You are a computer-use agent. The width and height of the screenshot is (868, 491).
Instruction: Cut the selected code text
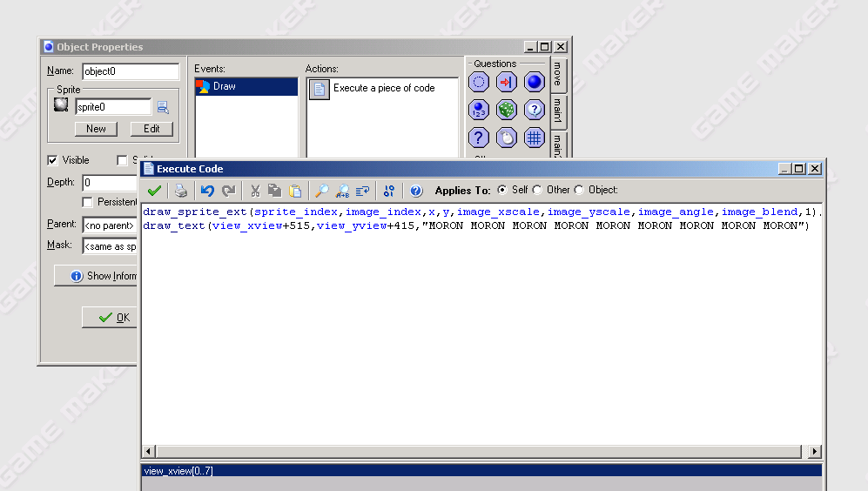[x=255, y=191]
